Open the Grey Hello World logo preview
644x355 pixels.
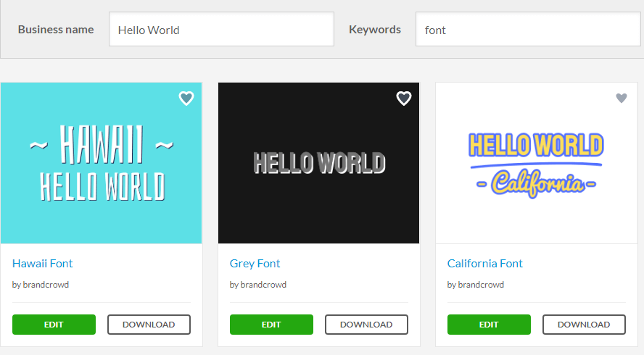(318, 163)
